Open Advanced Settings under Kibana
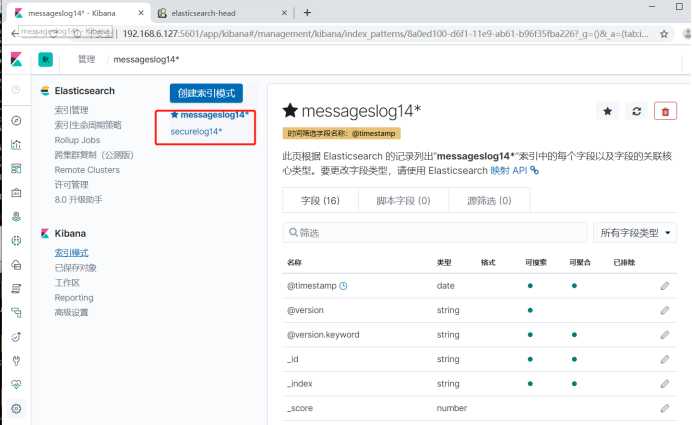The width and height of the screenshot is (692, 425). tap(71, 312)
